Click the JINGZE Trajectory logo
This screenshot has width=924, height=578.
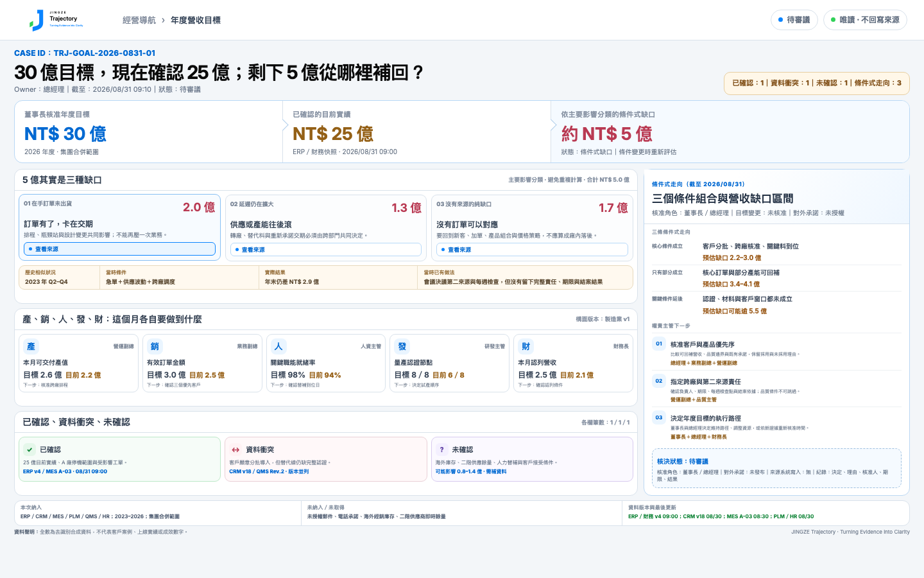tap(56, 20)
